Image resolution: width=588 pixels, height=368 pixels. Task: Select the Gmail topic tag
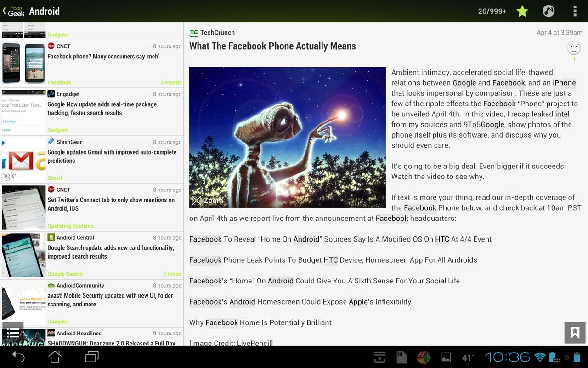coord(55,178)
